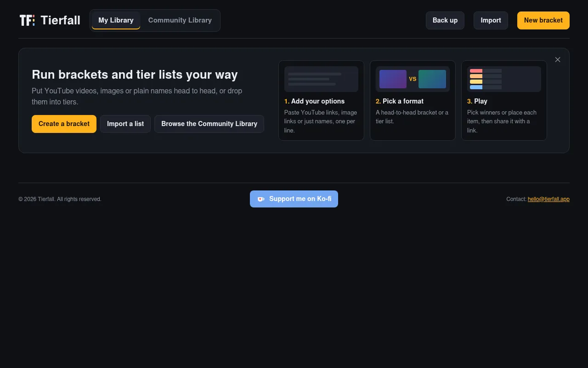Choose Import a list
Viewport: 588px width, 368px height.
tap(125, 124)
